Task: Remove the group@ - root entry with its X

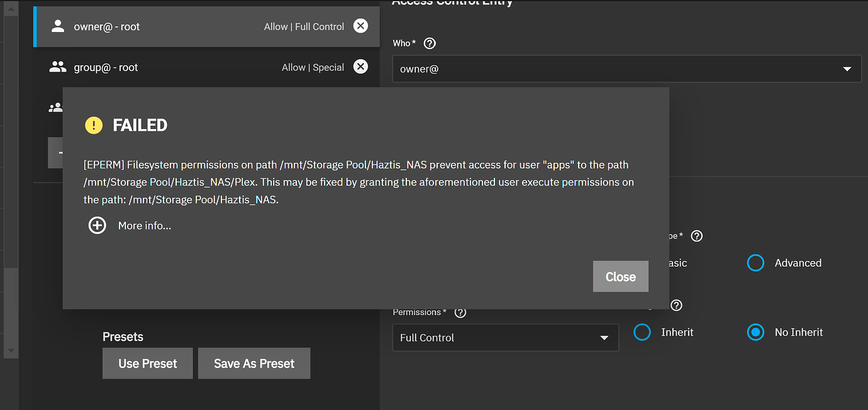Action: point(360,67)
